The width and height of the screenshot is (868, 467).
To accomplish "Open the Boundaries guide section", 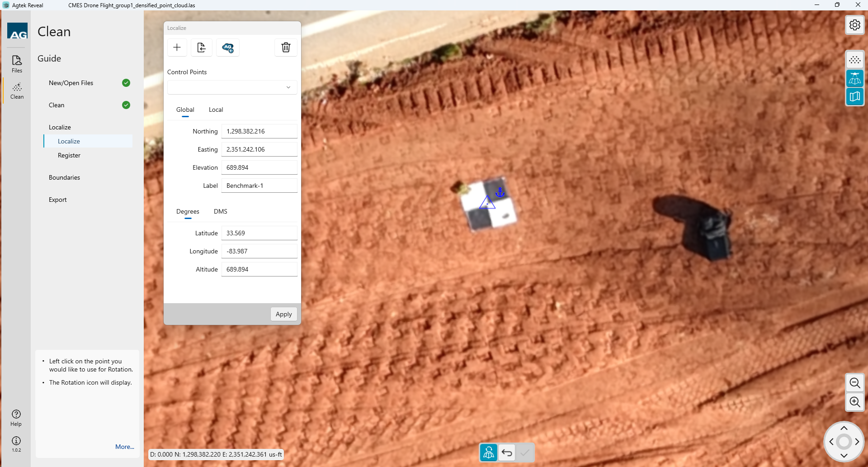I will [x=64, y=177].
